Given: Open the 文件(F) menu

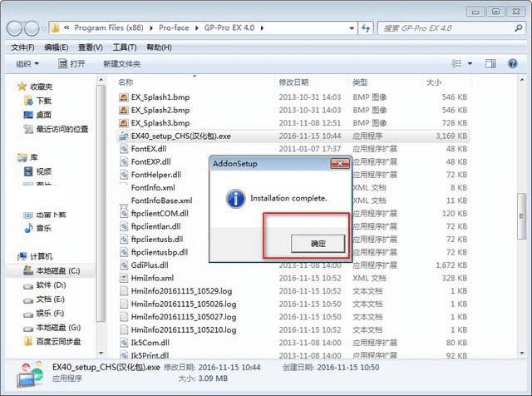Looking at the screenshot, I should pyautogui.click(x=22, y=47).
